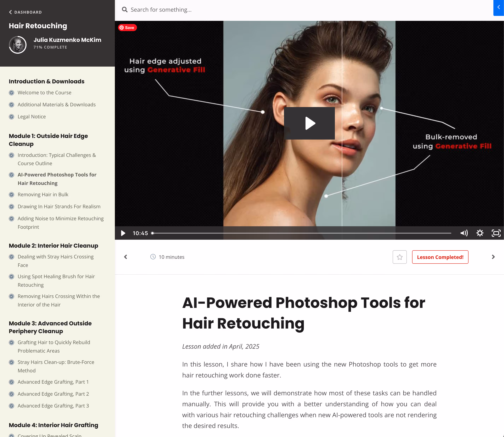Mute the video volume icon
504x437 pixels.
[x=464, y=233]
